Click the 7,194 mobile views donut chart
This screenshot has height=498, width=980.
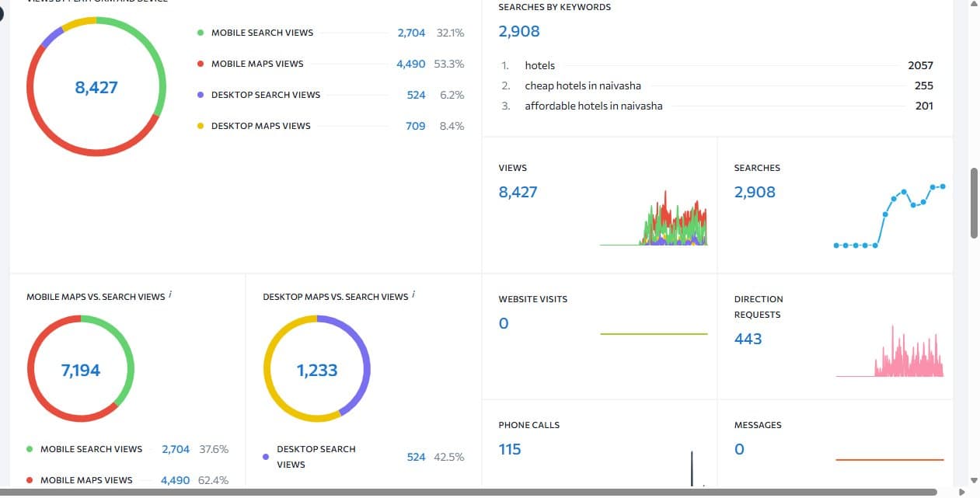81,370
